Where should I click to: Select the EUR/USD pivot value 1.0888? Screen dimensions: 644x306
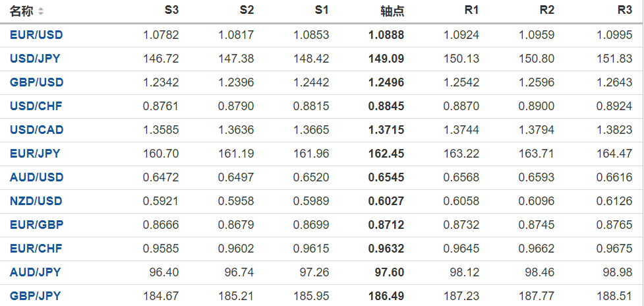(386, 35)
